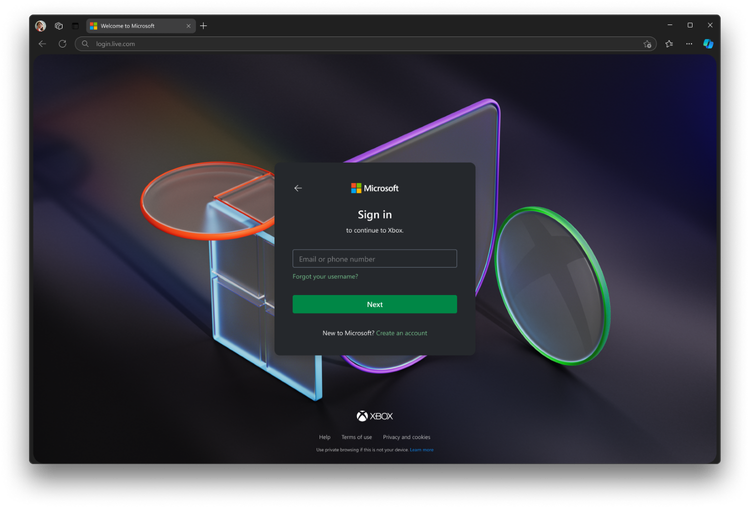750x508 pixels.
Task: Click the search icon in address bar
Action: (85, 44)
